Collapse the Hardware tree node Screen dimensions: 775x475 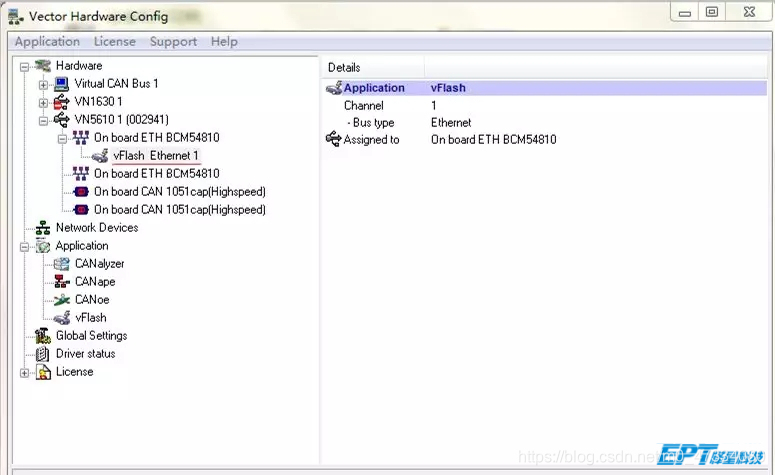click(24, 67)
